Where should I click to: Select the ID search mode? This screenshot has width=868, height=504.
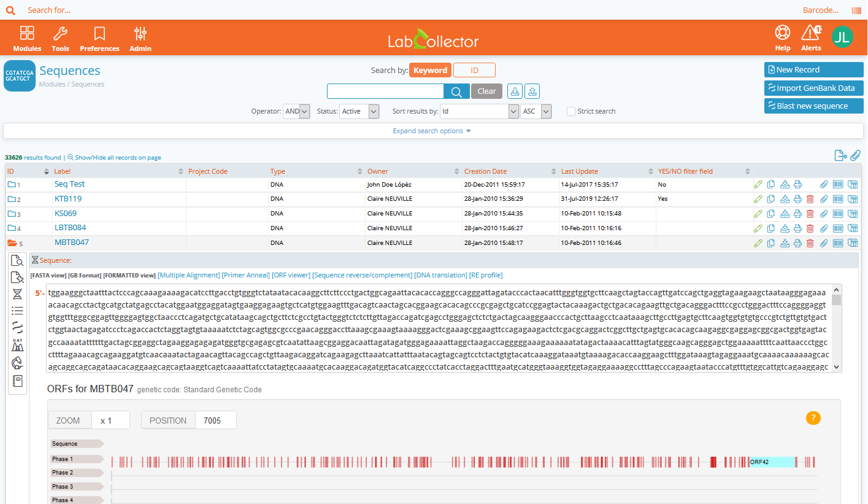pyautogui.click(x=474, y=70)
